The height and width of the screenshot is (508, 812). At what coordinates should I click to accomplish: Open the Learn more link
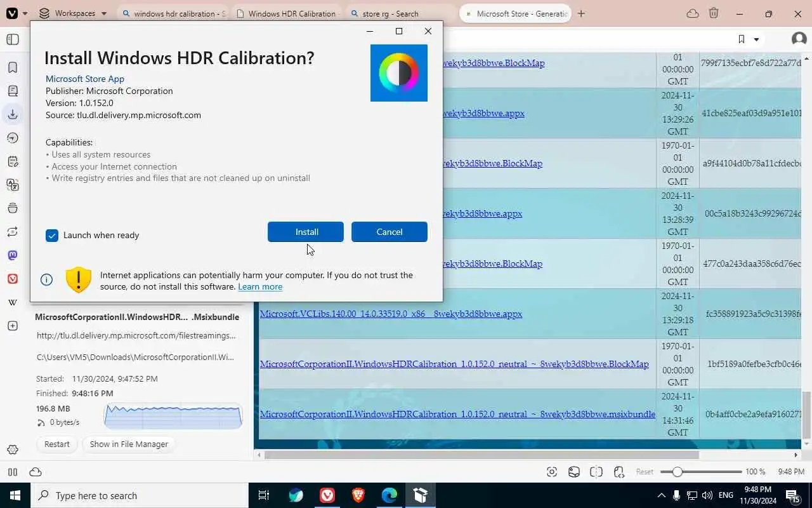click(260, 286)
